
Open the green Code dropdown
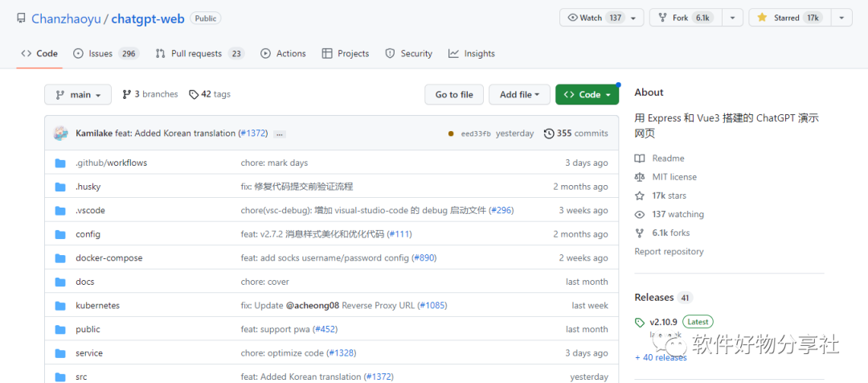point(587,95)
